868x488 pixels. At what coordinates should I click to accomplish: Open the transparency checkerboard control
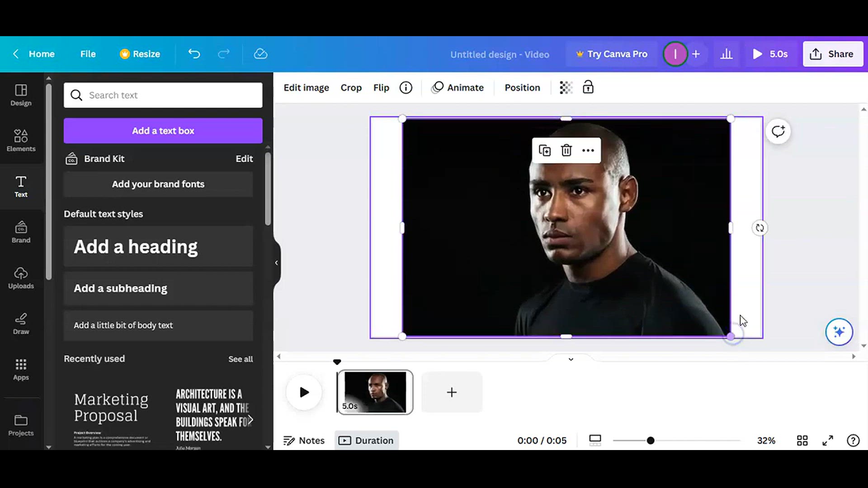coord(566,88)
